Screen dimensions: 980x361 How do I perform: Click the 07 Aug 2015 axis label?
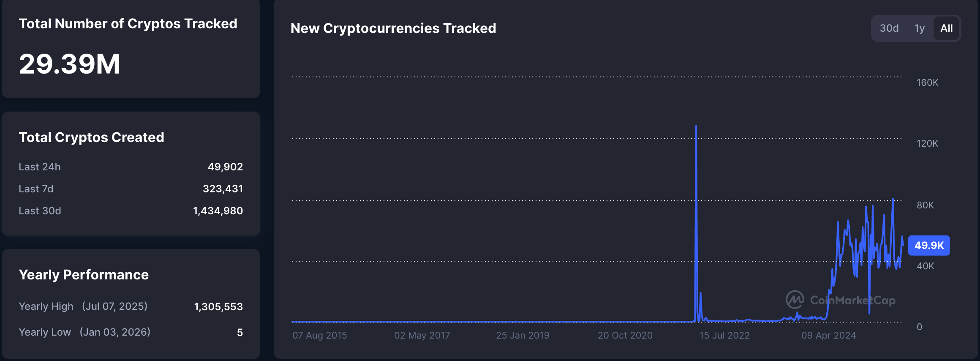320,335
